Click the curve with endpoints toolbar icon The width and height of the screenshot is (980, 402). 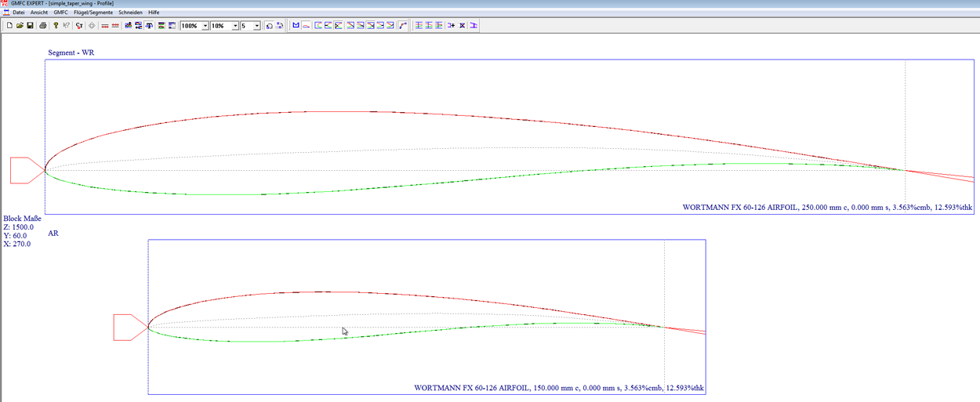click(403, 26)
